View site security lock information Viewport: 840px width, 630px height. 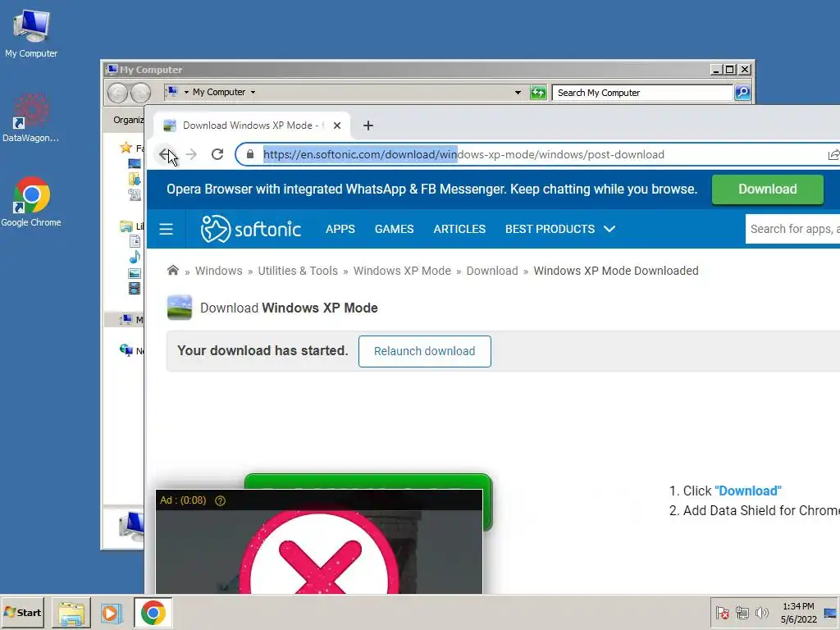tap(249, 154)
